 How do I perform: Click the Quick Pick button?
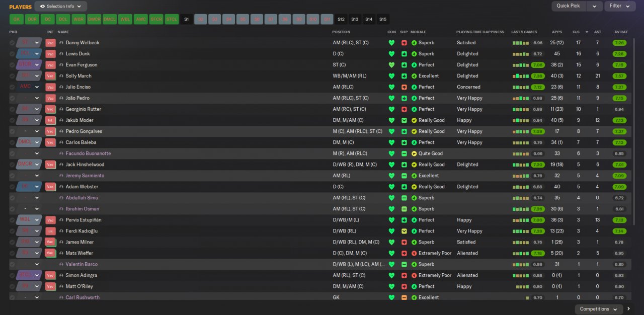pos(569,6)
